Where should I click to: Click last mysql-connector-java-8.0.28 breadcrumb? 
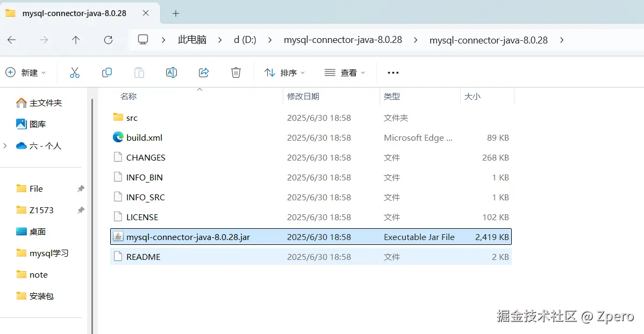pyautogui.click(x=489, y=40)
